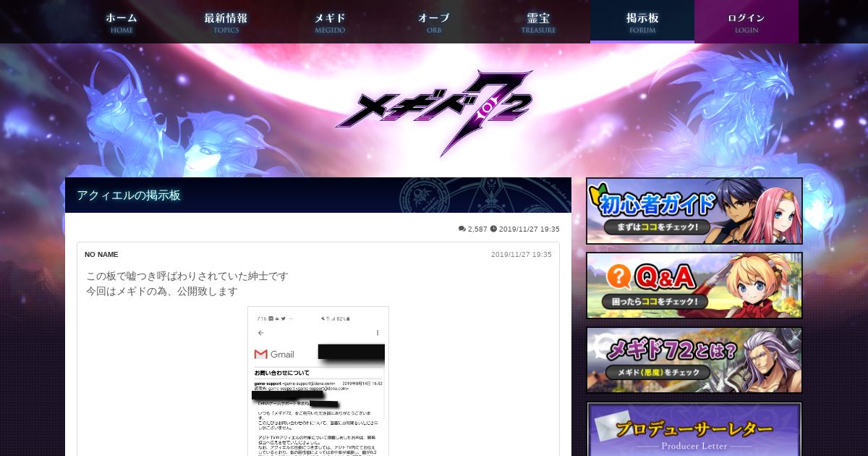Open the メギド MEGIDO menu item
The width and height of the screenshot is (868, 456).
click(x=330, y=22)
